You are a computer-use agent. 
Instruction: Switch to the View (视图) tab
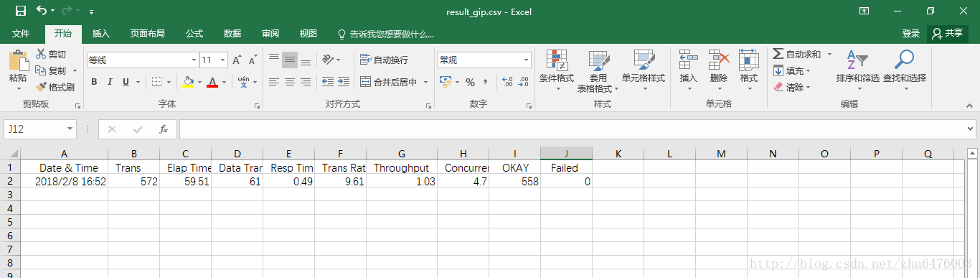(308, 34)
